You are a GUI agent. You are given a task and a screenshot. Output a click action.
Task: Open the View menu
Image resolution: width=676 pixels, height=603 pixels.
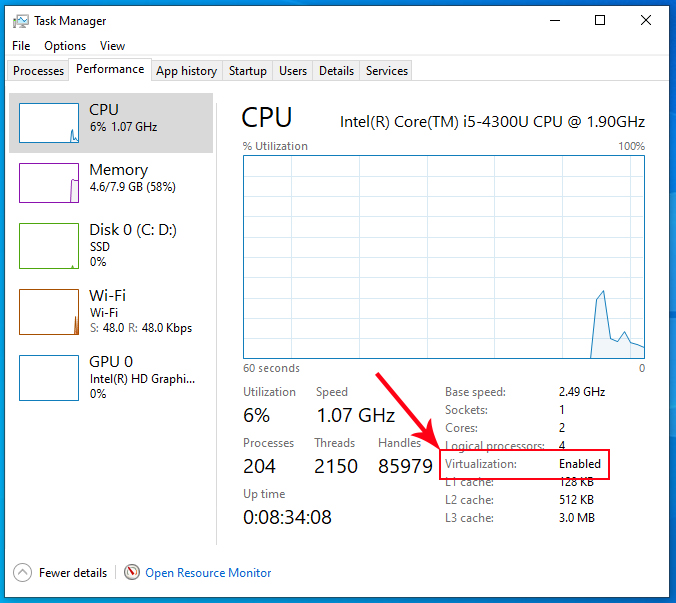pyautogui.click(x=112, y=46)
